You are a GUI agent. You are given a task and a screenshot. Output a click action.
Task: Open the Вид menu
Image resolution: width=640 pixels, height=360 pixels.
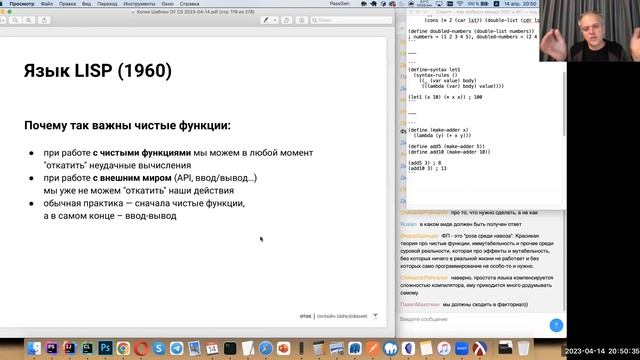tap(86, 4)
